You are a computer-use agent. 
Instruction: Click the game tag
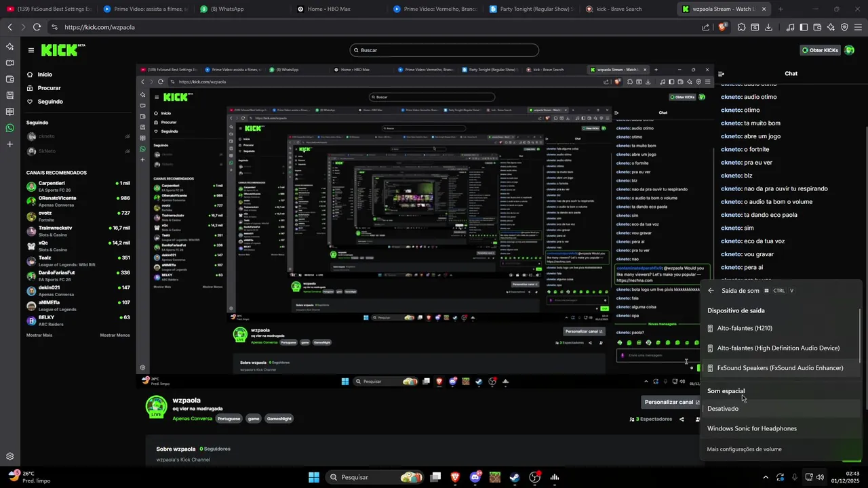[253, 419]
